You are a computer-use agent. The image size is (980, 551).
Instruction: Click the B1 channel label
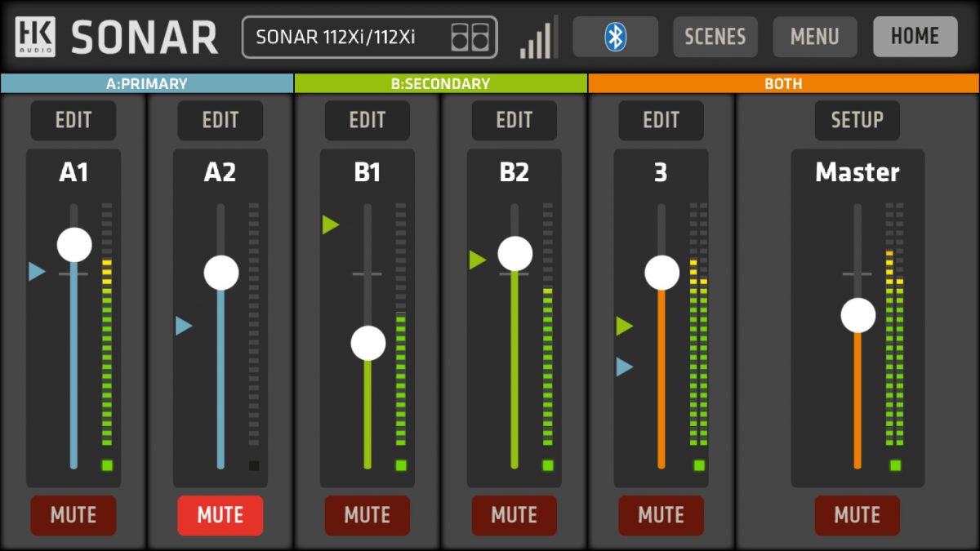(367, 172)
